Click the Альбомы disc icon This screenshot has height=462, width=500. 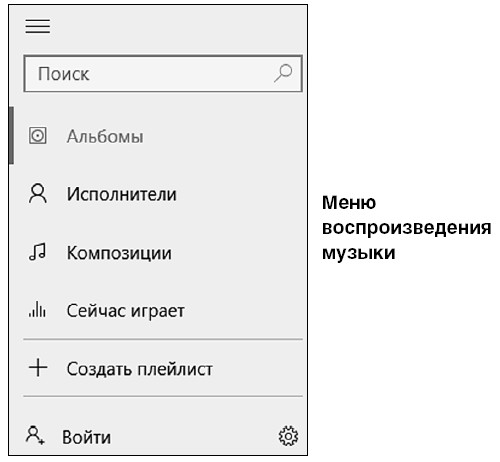pyautogui.click(x=38, y=136)
